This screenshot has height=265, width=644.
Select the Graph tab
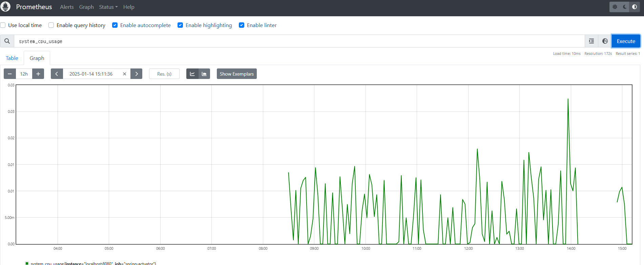coord(37,58)
